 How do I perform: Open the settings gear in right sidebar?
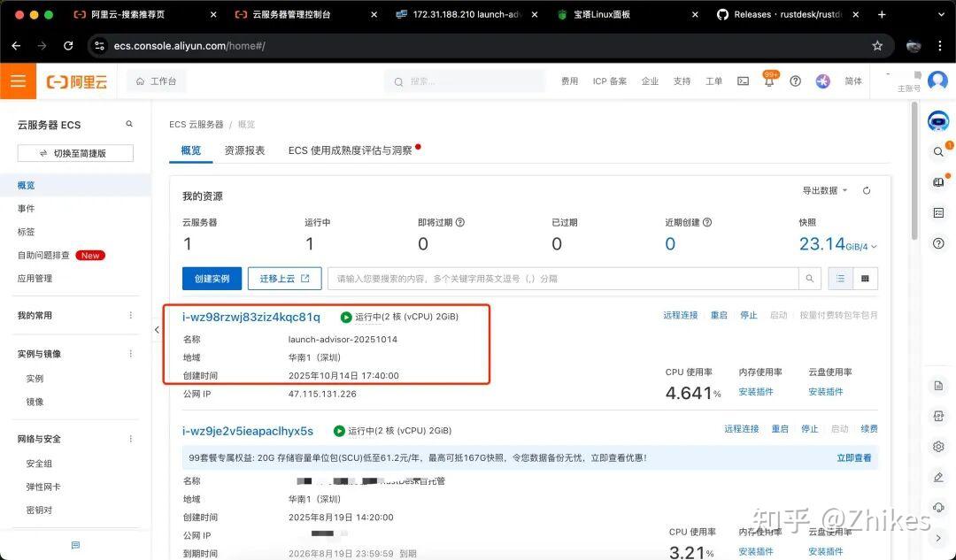939,447
